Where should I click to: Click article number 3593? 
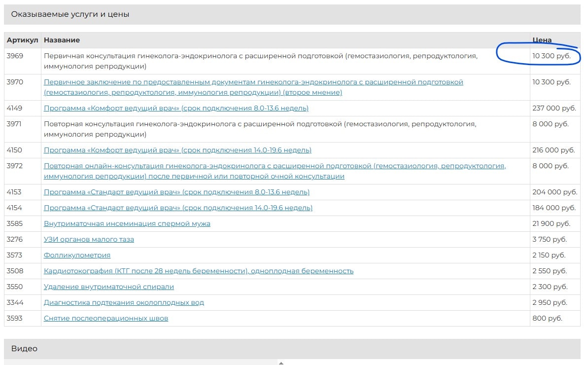[15, 318]
